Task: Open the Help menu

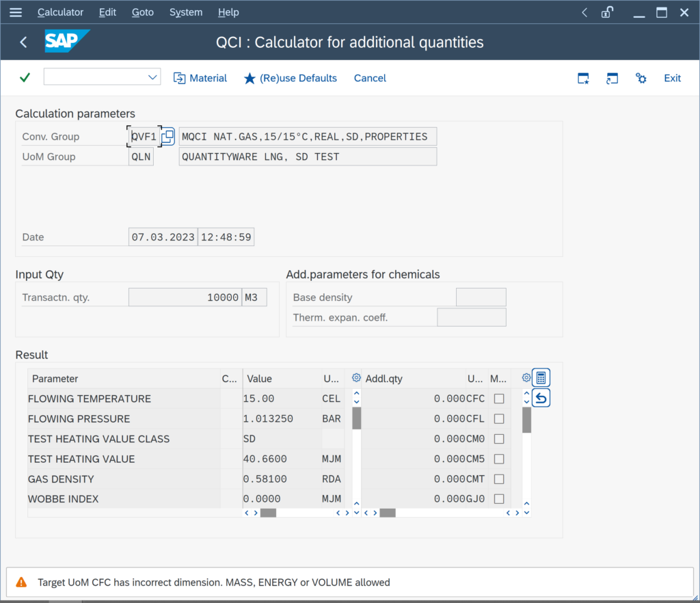Action: point(228,12)
